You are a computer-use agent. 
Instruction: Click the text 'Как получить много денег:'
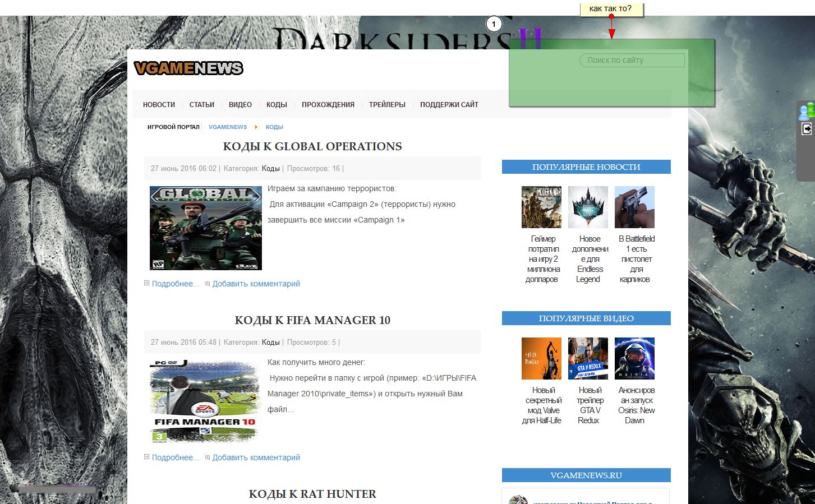pos(316,363)
